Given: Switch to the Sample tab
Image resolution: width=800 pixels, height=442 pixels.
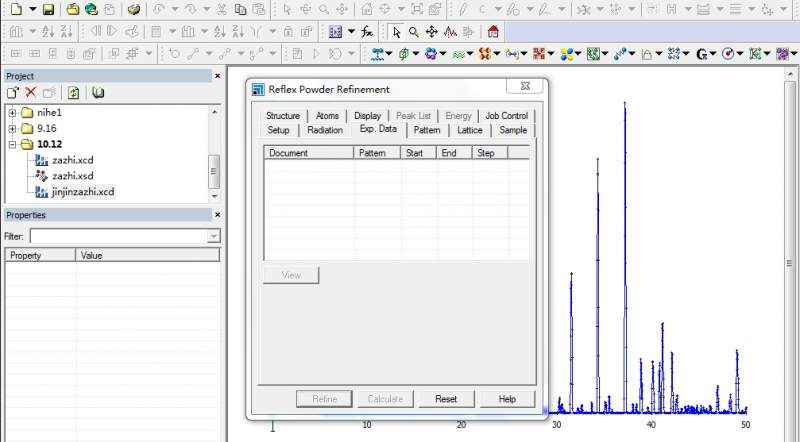Looking at the screenshot, I should [x=513, y=130].
